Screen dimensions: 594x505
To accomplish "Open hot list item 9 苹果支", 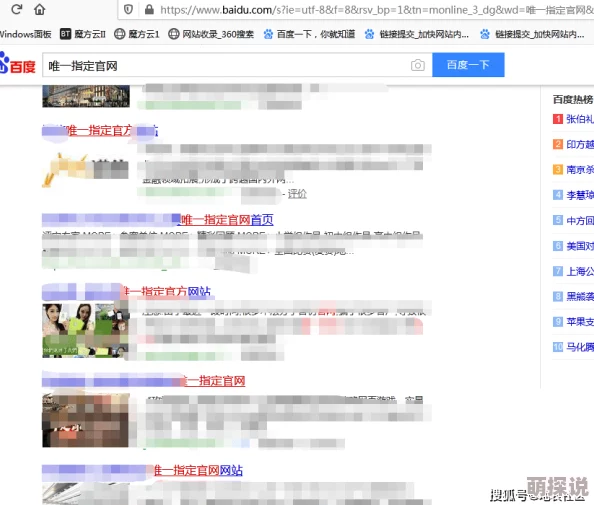I will 573,322.
